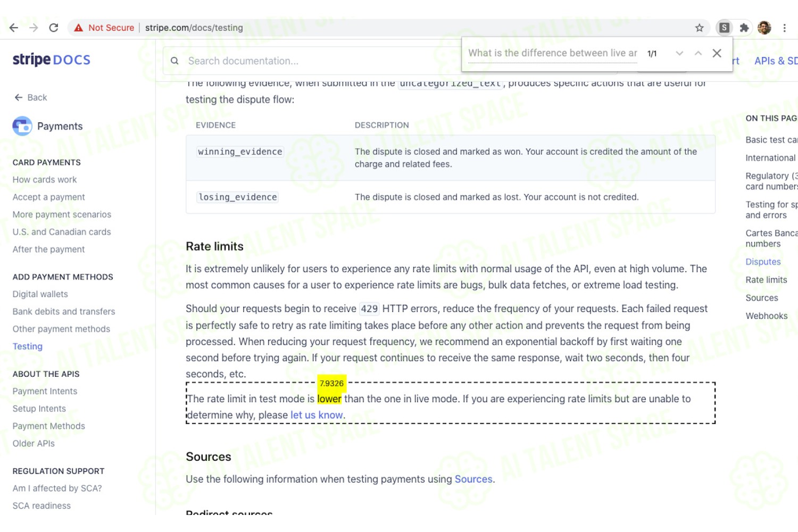Viewport: 798px width, 532px height.
Task: Click the browser forward arrow
Action: pos(34,28)
